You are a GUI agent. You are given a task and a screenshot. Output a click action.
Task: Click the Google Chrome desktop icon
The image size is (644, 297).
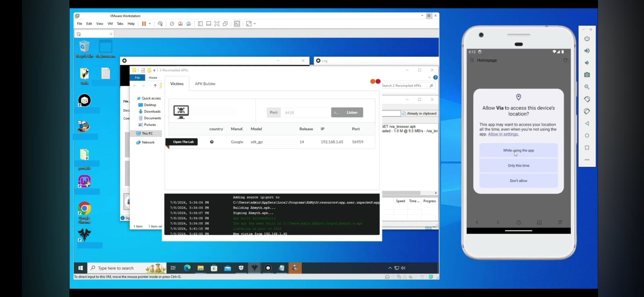(x=85, y=213)
